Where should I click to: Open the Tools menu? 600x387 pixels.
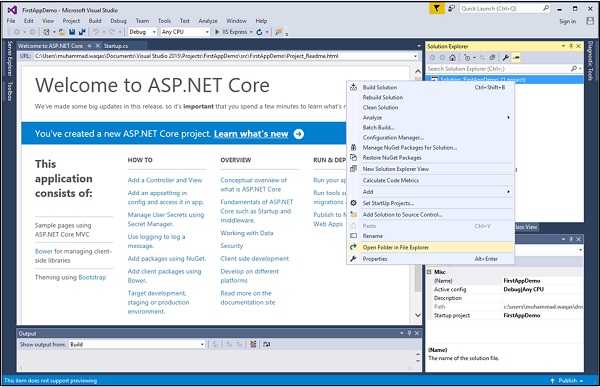(x=165, y=21)
